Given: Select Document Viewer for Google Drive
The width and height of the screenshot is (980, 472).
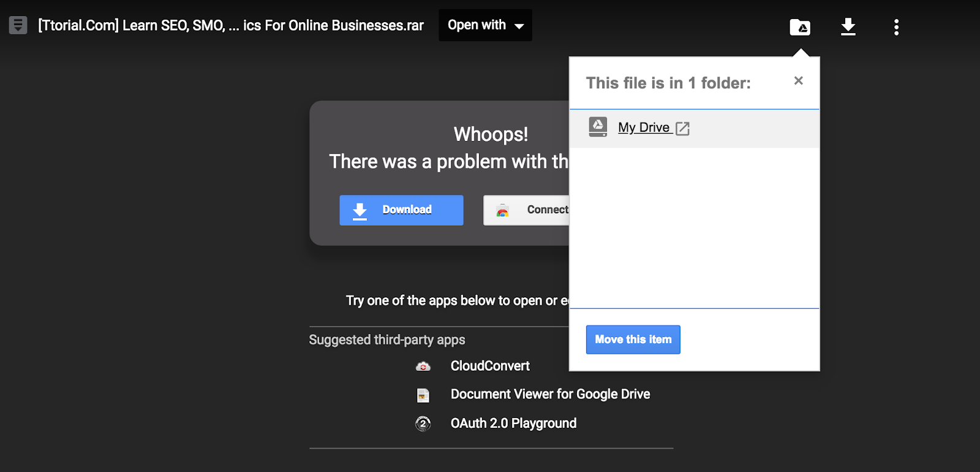Looking at the screenshot, I should click(x=550, y=394).
